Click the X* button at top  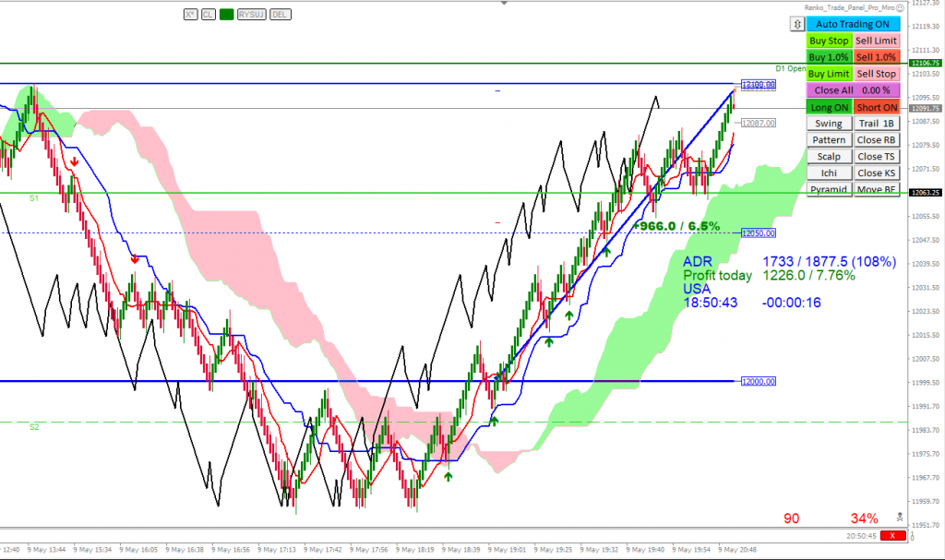[x=190, y=15]
